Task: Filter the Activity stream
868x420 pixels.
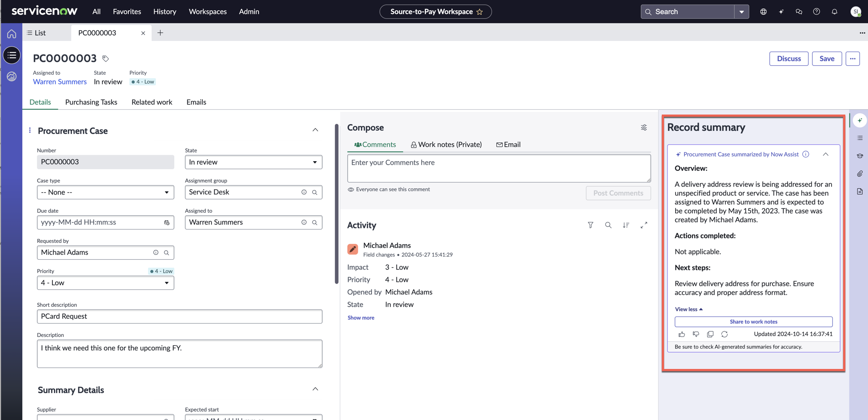Action: 590,225
